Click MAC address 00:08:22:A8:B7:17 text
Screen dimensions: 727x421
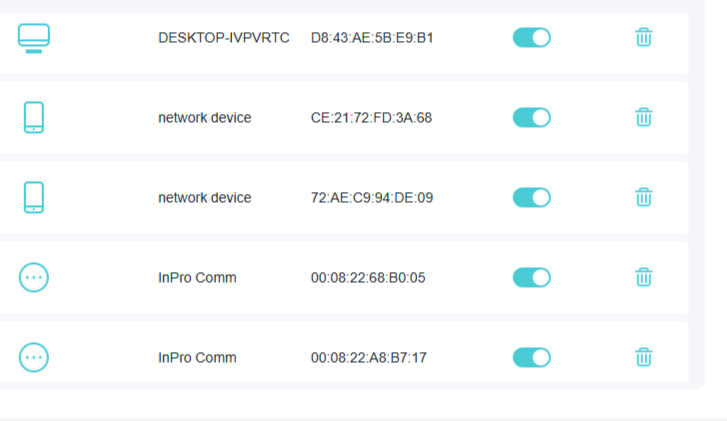(369, 358)
